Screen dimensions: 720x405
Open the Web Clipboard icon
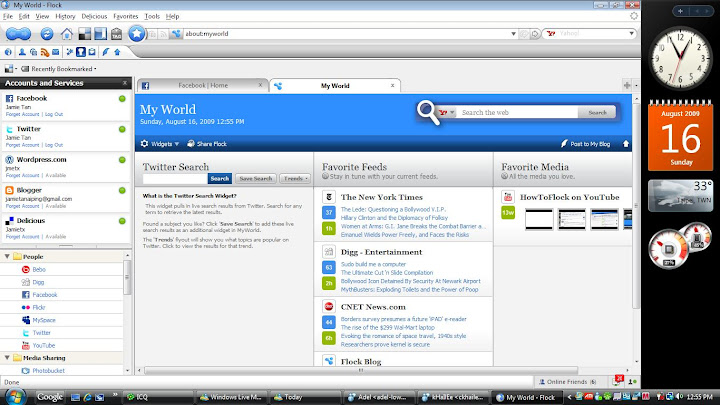pyautogui.click(x=92, y=52)
